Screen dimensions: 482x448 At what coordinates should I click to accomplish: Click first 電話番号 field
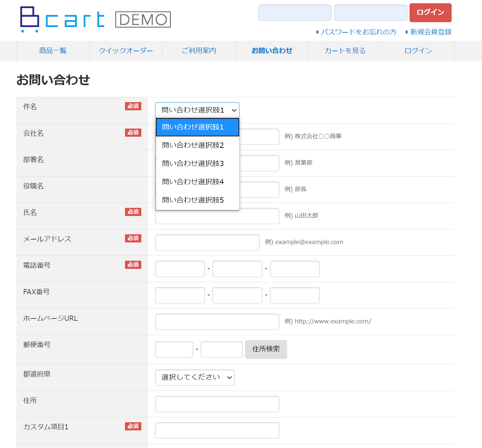coord(180,269)
